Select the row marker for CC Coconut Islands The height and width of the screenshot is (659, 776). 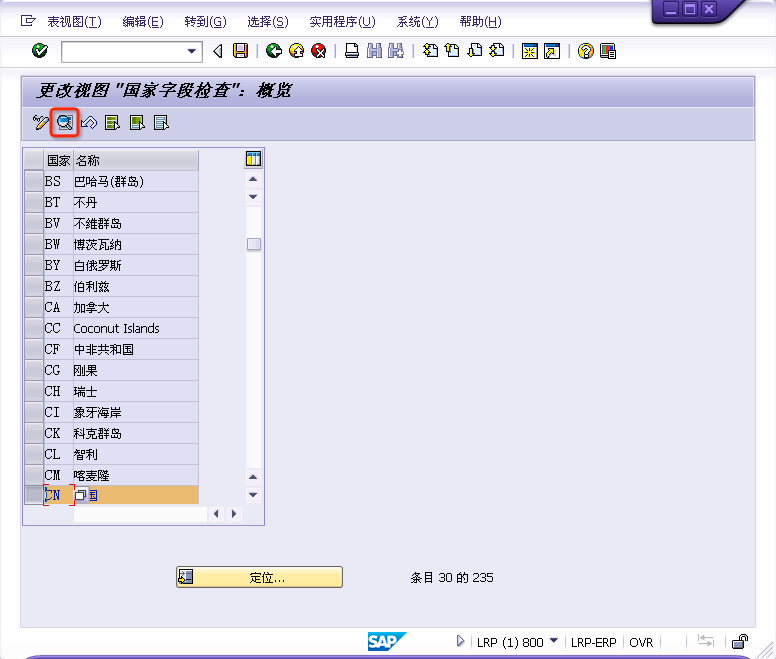point(34,328)
